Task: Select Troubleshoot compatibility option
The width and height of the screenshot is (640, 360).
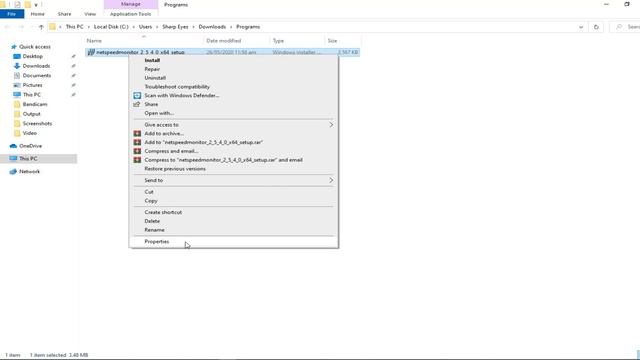Action: click(x=177, y=87)
